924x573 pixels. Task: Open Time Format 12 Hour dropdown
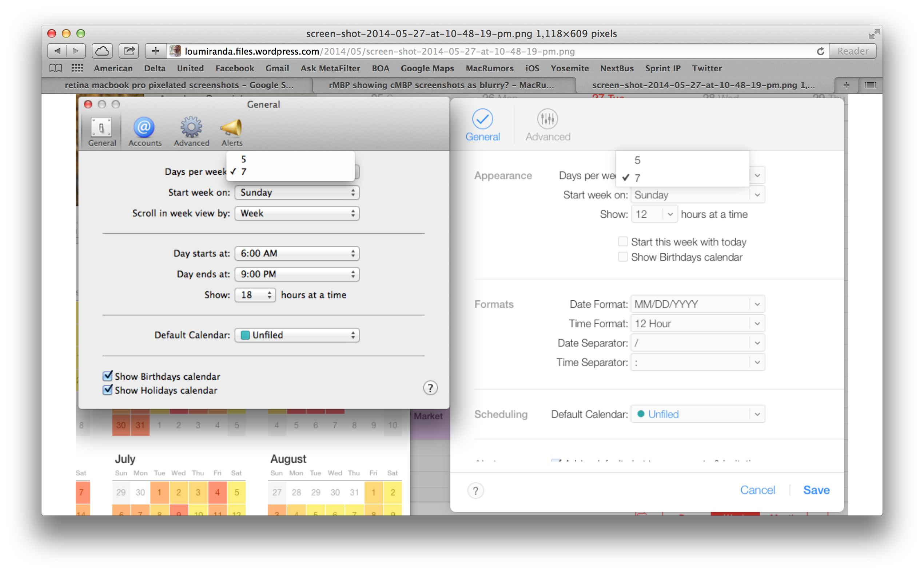pos(697,323)
